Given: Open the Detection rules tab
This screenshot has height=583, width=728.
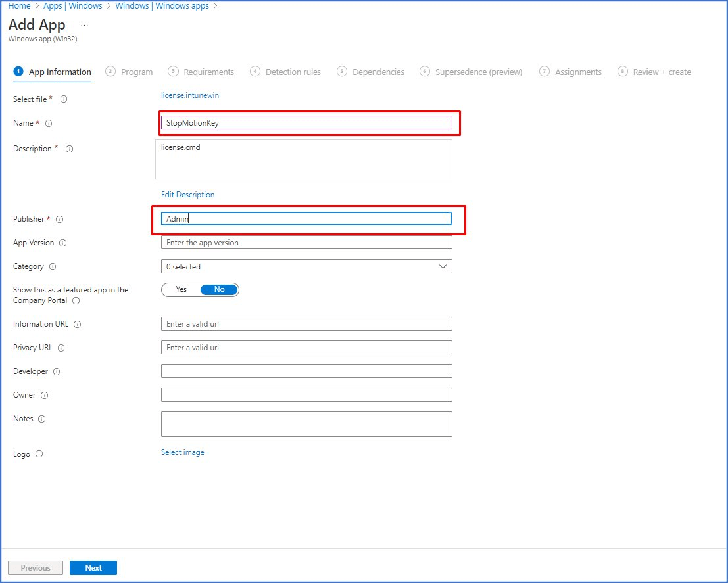Looking at the screenshot, I should [293, 72].
